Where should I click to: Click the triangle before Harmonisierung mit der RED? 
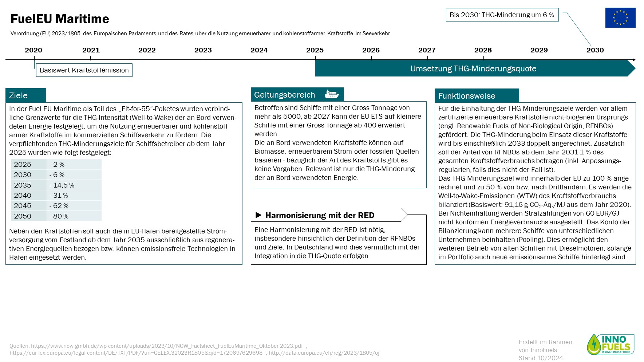click(259, 215)
